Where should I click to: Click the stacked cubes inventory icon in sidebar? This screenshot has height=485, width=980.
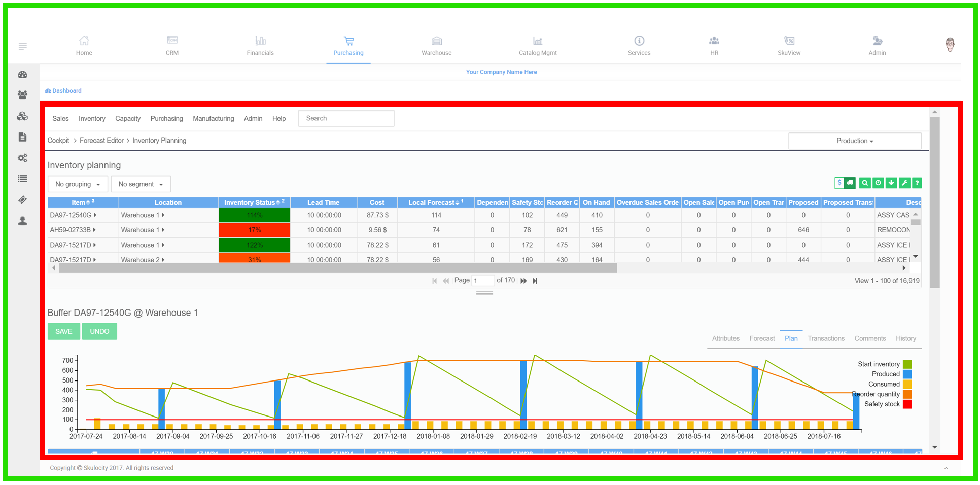22,116
